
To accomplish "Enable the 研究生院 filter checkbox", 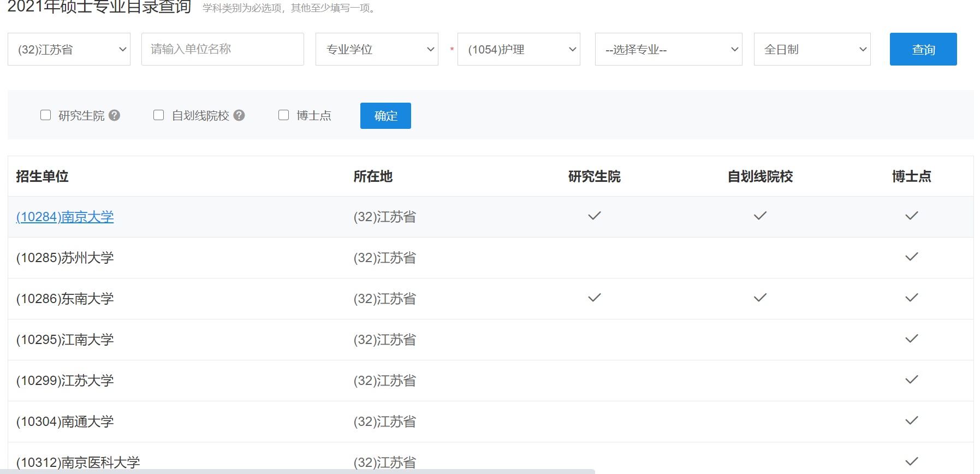I will (x=46, y=115).
